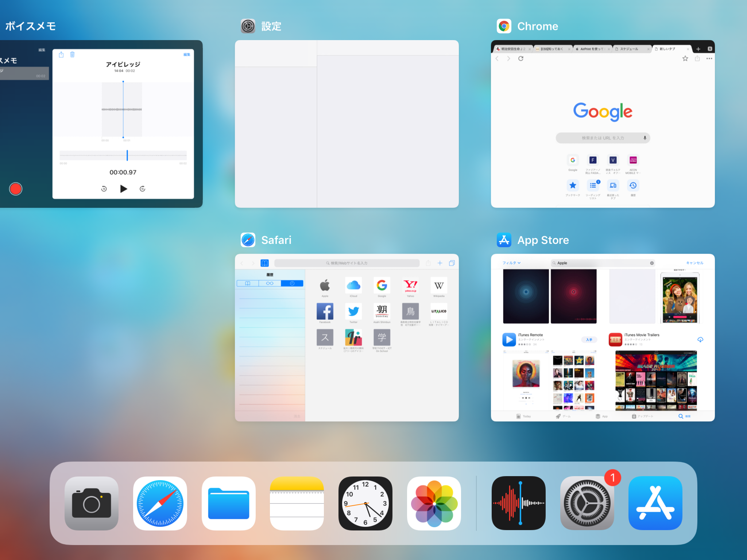Select the 新しいタブ Chrome tab
Viewport: 747px width, 560px height.
[671, 49]
